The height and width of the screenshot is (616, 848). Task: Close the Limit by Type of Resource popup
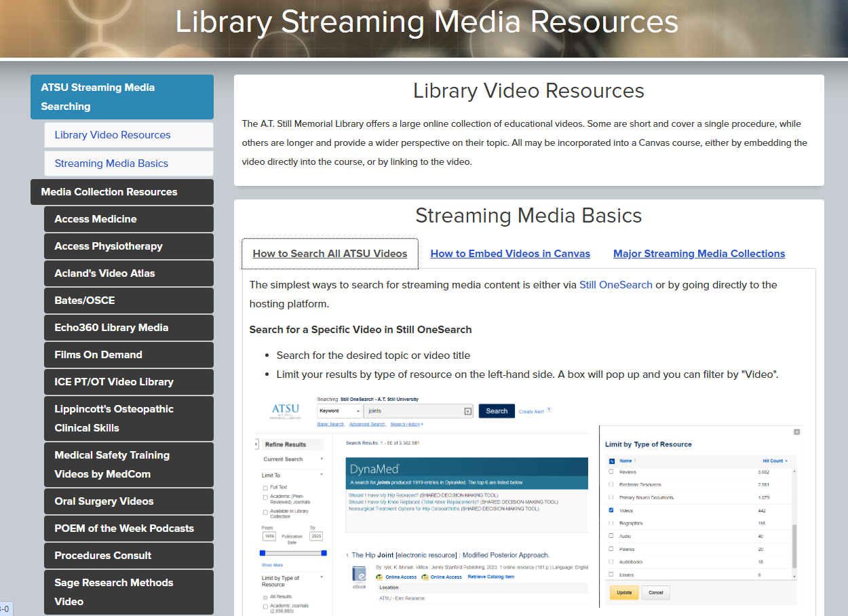click(796, 431)
